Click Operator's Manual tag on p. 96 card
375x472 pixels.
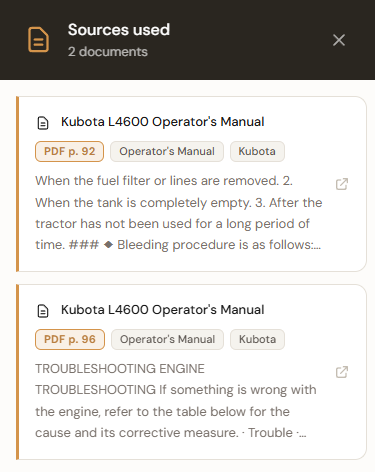tap(167, 339)
